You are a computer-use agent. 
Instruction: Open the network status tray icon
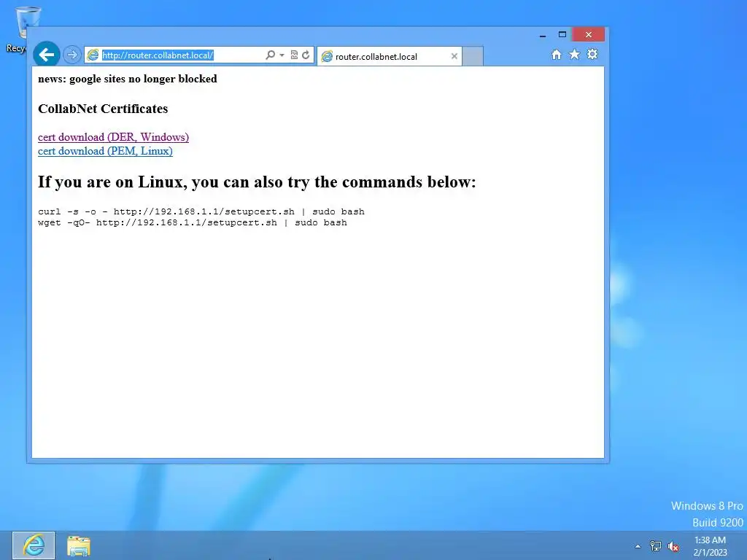point(656,546)
